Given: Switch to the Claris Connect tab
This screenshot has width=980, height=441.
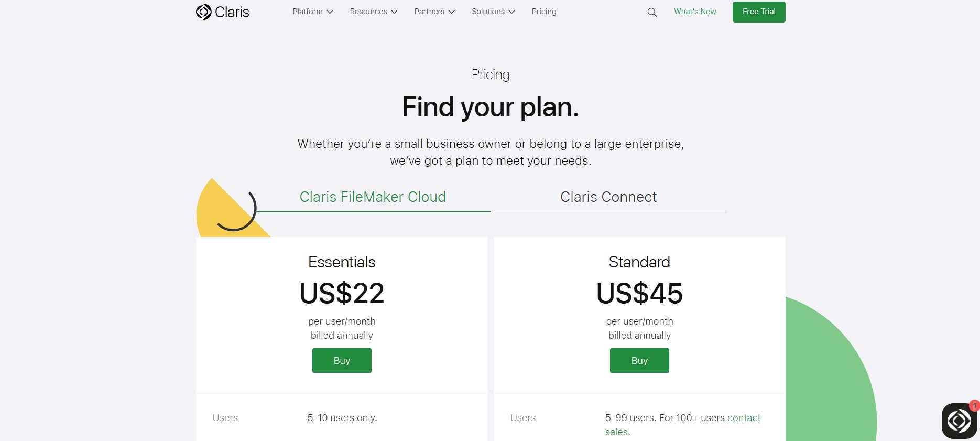Looking at the screenshot, I should click(x=608, y=197).
